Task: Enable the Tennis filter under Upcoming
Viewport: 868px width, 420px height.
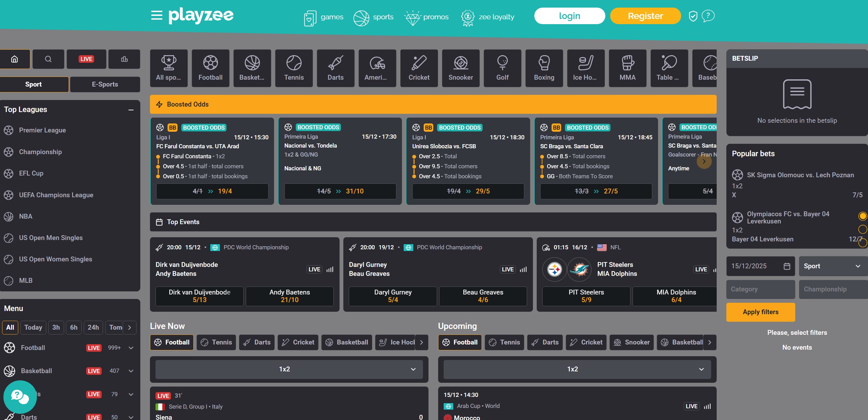Action: 504,342
